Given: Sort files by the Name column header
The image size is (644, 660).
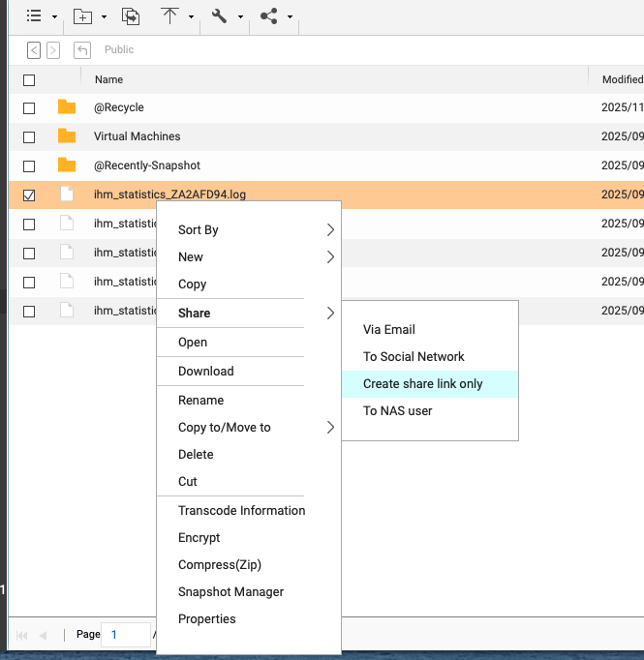Looking at the screenshot, I should click(x=108, y=80).
